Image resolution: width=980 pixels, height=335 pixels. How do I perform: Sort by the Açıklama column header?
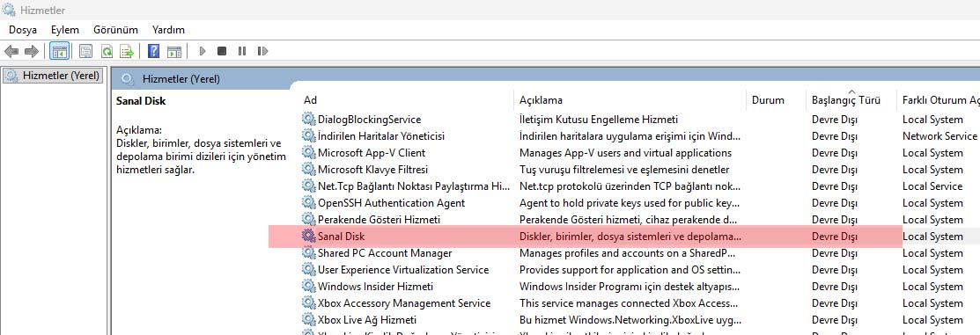542,100
